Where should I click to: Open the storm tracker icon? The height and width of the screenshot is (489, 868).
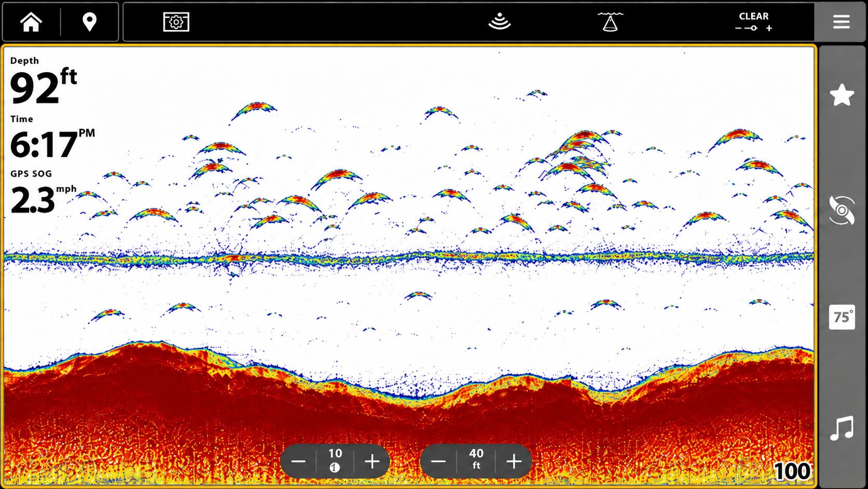[x=842, y=210]
